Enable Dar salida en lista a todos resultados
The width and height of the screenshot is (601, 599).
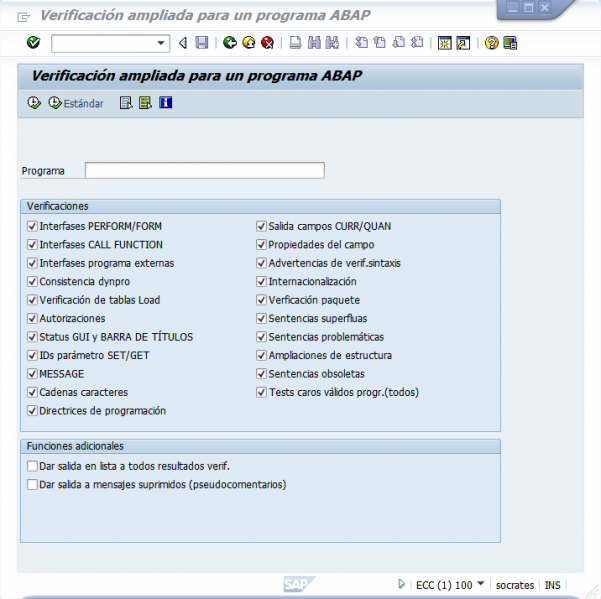coord(32,466)
